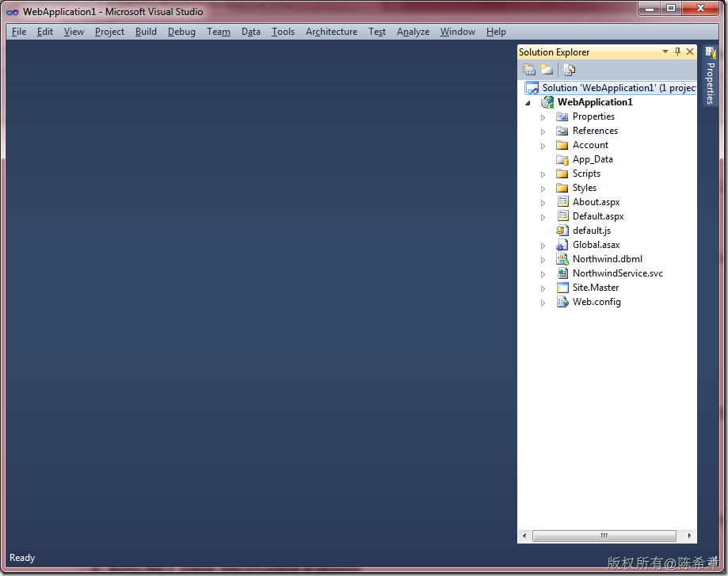Click the 'Ready' status bar text
This screenshot has height=576, width=728.
(x=22, y=558)
